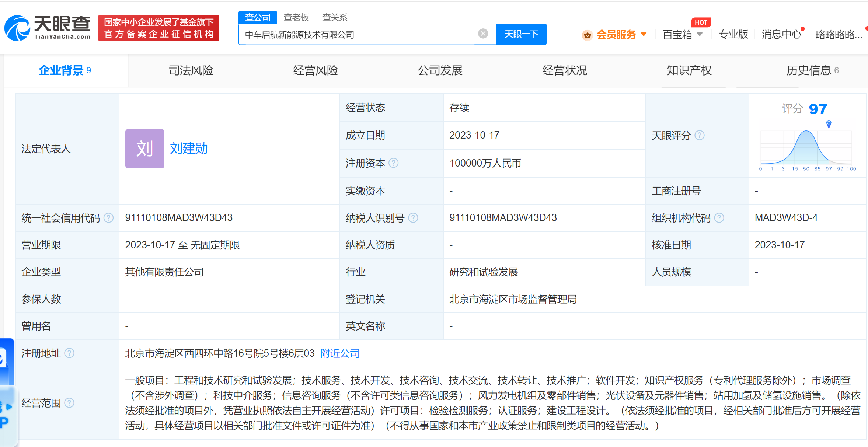This screenshot has height=447, width=868.
Task: Open help icon next to 注册资本
Action: coord(394,163)
